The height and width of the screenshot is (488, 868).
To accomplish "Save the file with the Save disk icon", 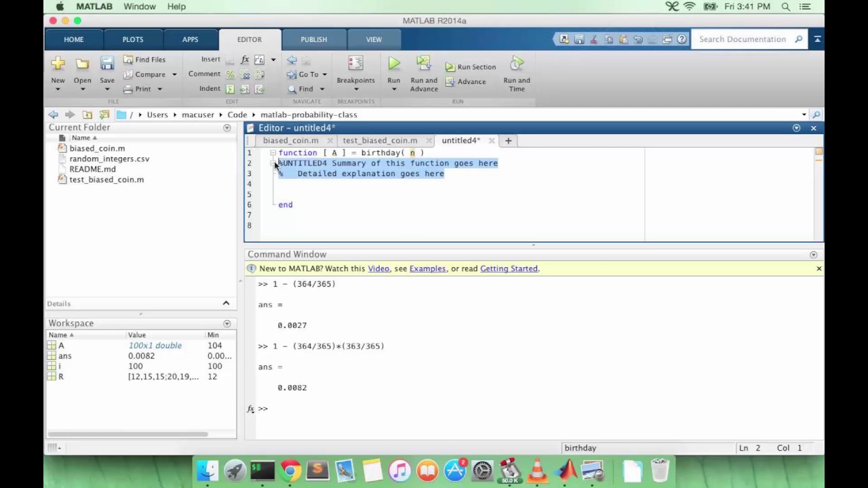I will click(107, 64).
